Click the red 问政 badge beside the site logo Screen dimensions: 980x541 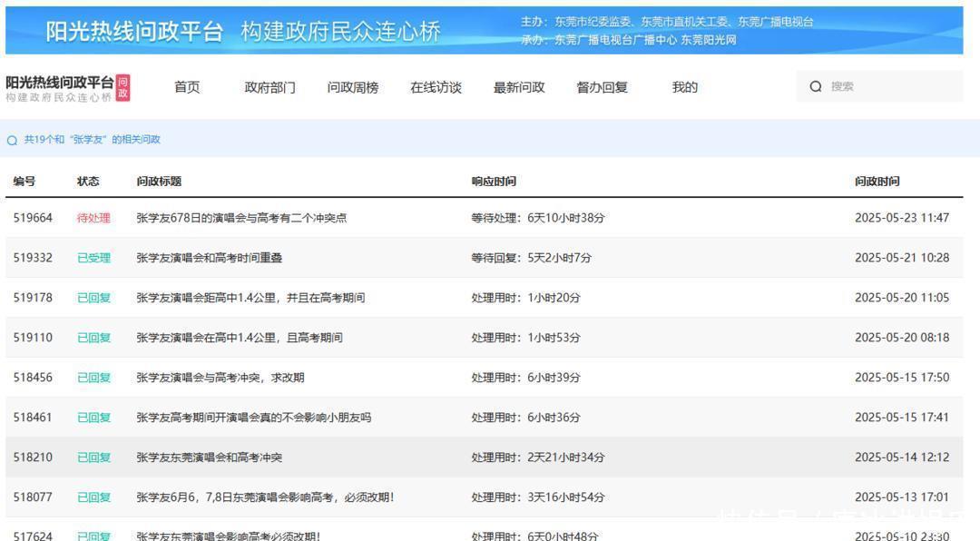[122, 90]
